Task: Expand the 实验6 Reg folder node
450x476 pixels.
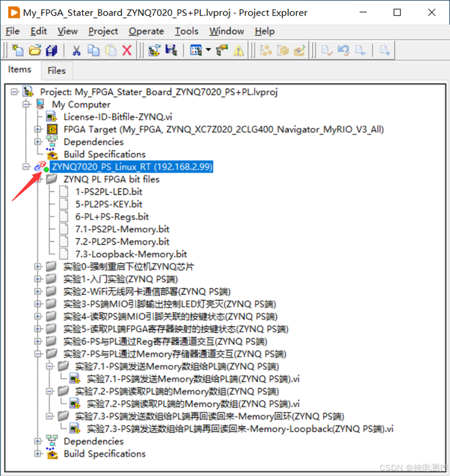Action: click(38, 341)
